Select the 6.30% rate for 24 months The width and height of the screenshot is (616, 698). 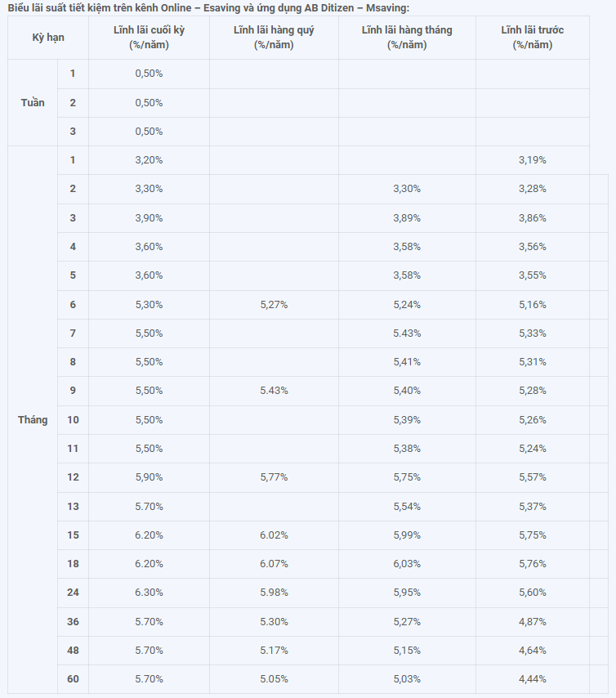coord(150,593)
